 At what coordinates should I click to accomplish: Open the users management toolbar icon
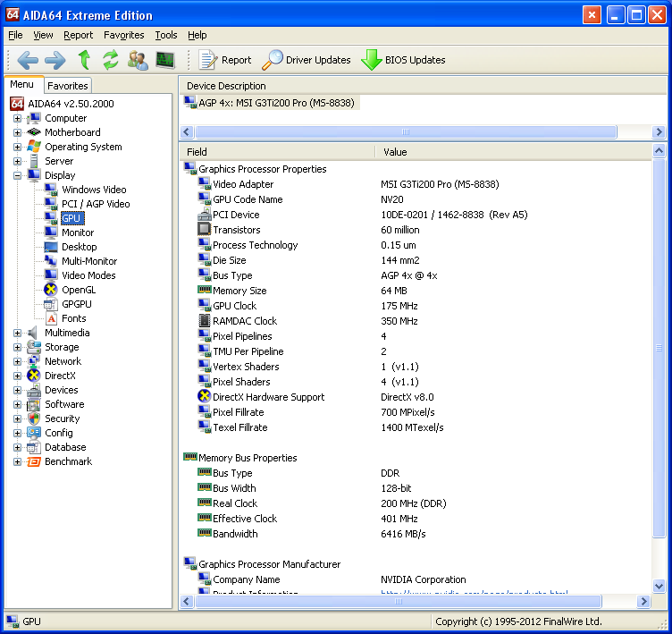(138, 60)
